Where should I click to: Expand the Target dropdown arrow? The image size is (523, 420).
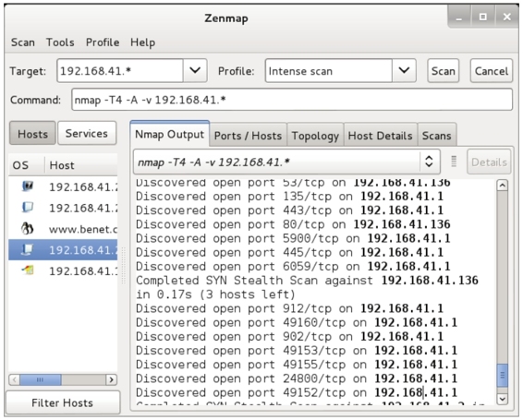point(195,70)
